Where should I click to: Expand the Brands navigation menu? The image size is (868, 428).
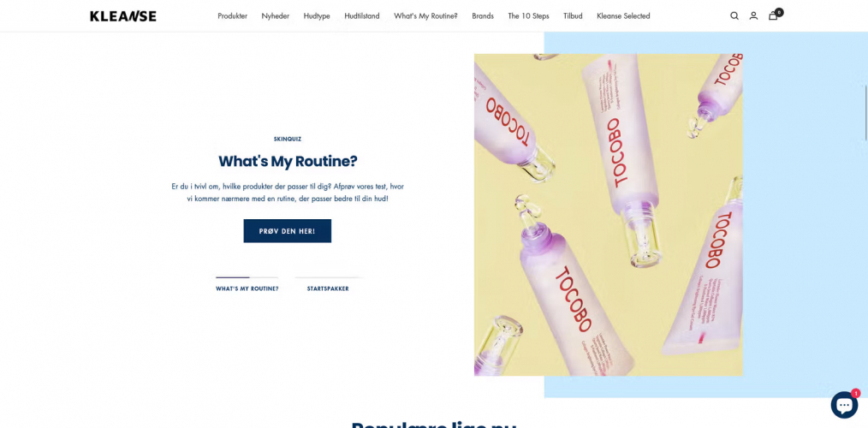(x=483, y=16)
